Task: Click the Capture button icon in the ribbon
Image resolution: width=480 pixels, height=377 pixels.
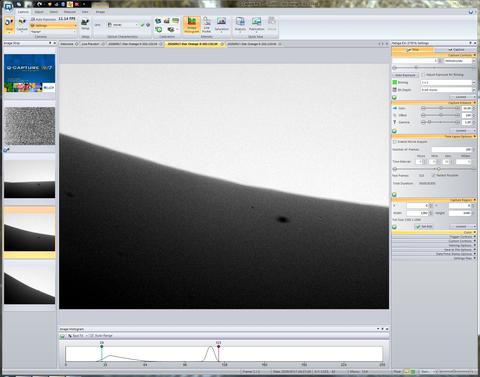Action: (22, 22)
